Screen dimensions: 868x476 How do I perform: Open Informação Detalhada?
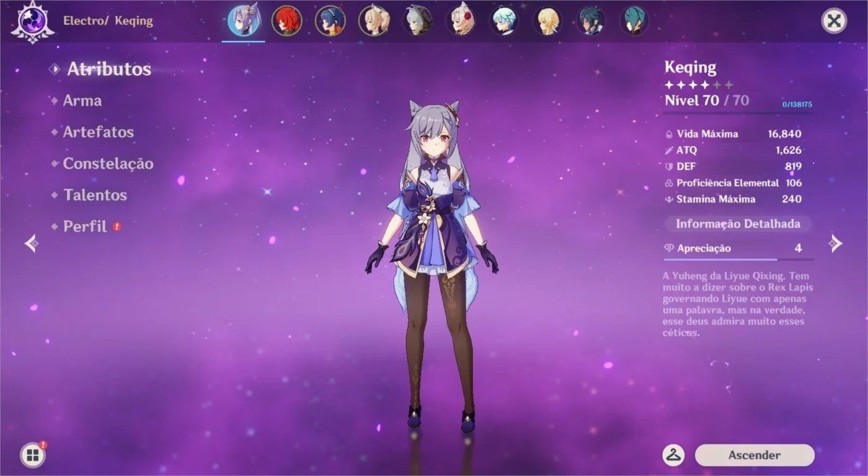click(x=738, y=224)
